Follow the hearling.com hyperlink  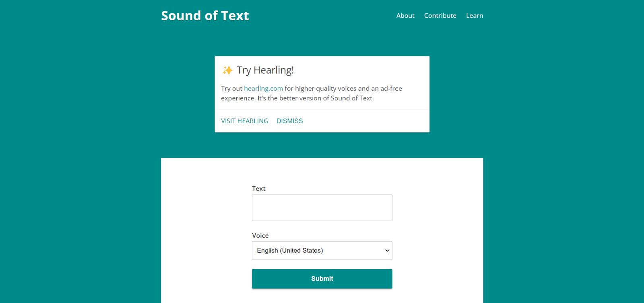coord(263,88)
